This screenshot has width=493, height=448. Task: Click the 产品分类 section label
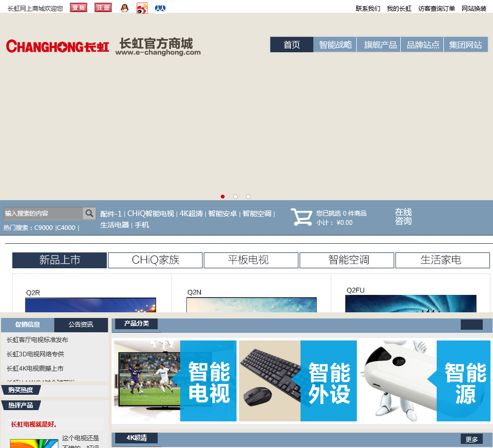point(137,324)
